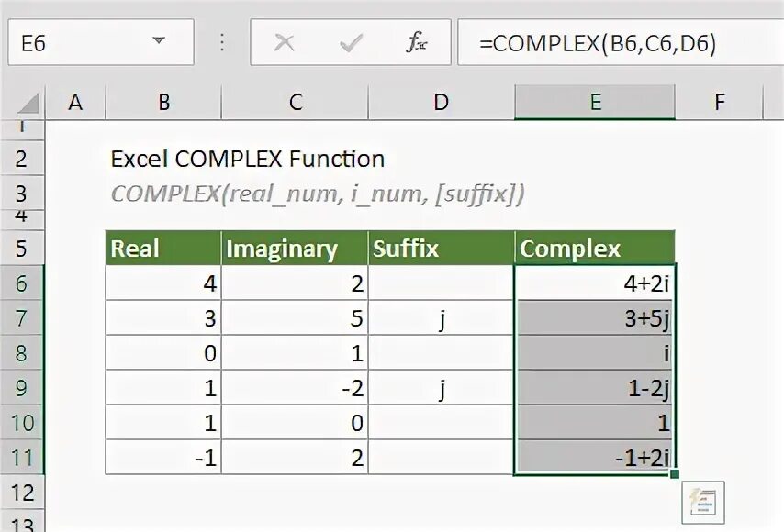The width and height of the screenshot is (784, 532).
Task: Click the formula bar options dots handle
Action: (x=222, y=42)
